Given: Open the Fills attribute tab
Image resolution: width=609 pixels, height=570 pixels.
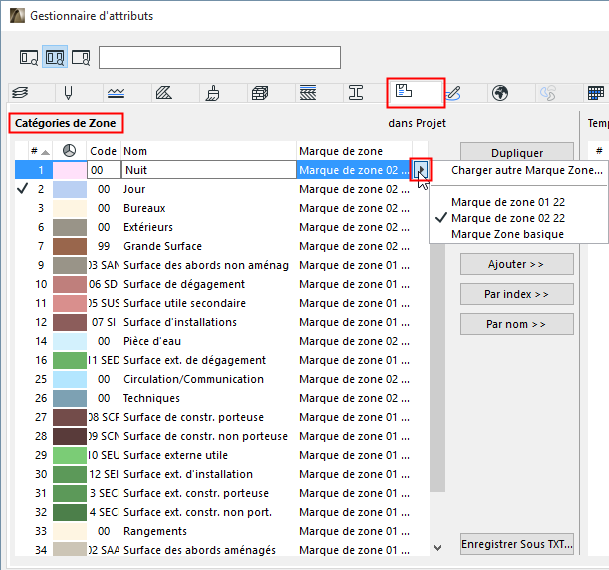Looking at the screenshot, I should [x=164, y=93].
